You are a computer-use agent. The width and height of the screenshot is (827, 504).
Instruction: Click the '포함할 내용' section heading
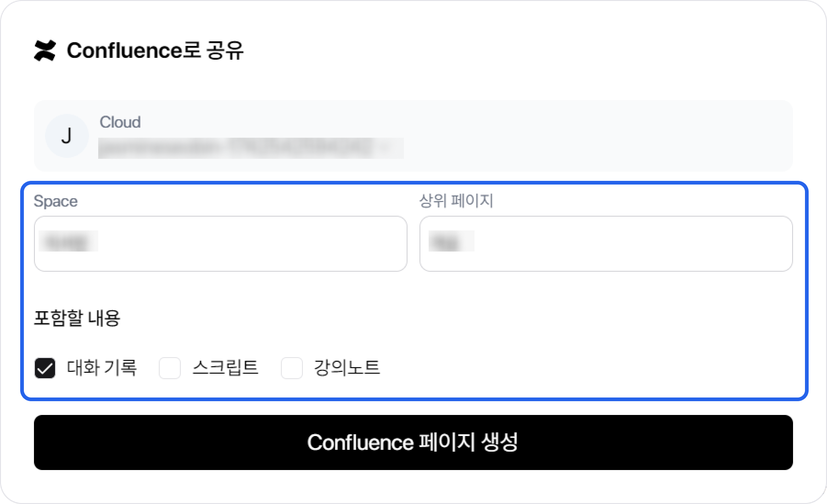(77, 318)
